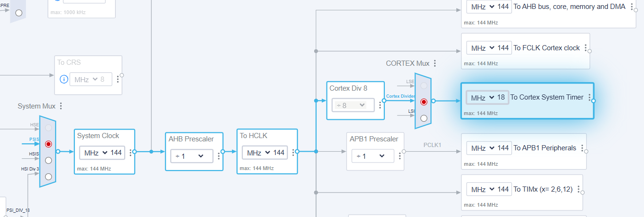Open the APB1 Prescaler divider dropdown
This screenshot has height=217, width=644.
[373, 156]
